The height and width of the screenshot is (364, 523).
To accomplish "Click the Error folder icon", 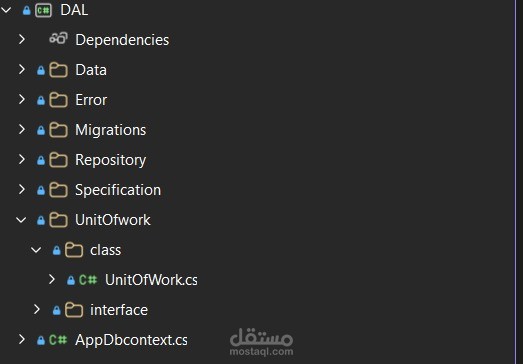I will pos(58,100).
